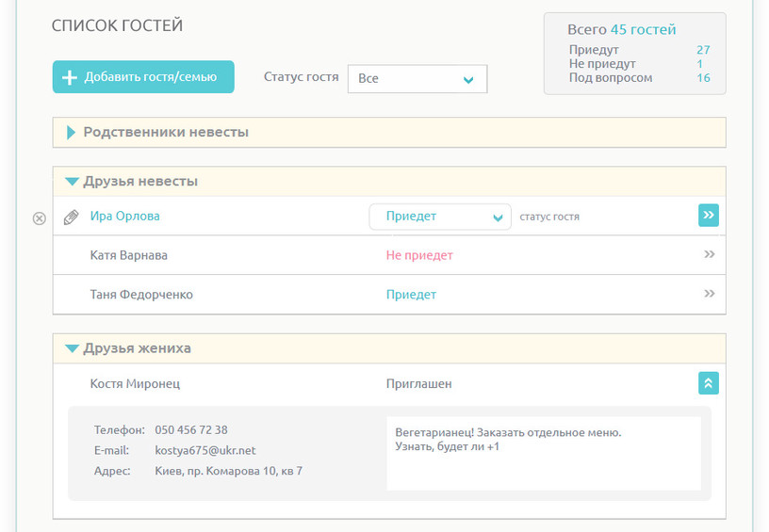
Task: Click the 45 гостей total link
Action: point(643,30)
